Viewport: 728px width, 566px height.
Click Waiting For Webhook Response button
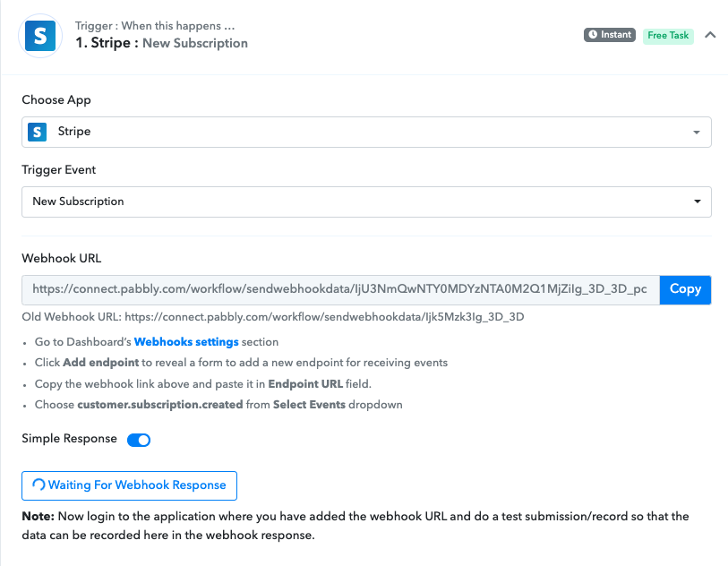coord(129,485)
